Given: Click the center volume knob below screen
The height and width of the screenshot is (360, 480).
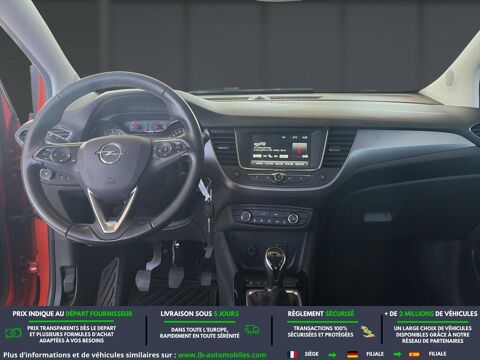Looking at the screenshot, I should click(x=278, y=177).
